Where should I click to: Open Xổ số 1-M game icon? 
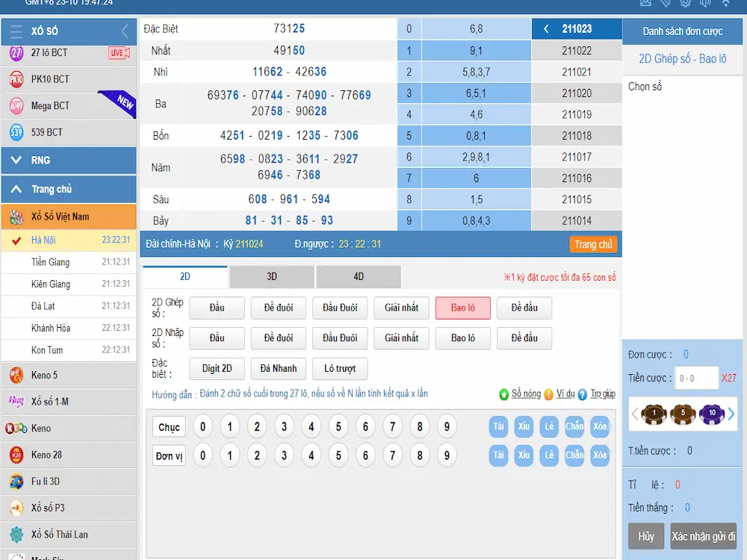click(x=16, y=402)
